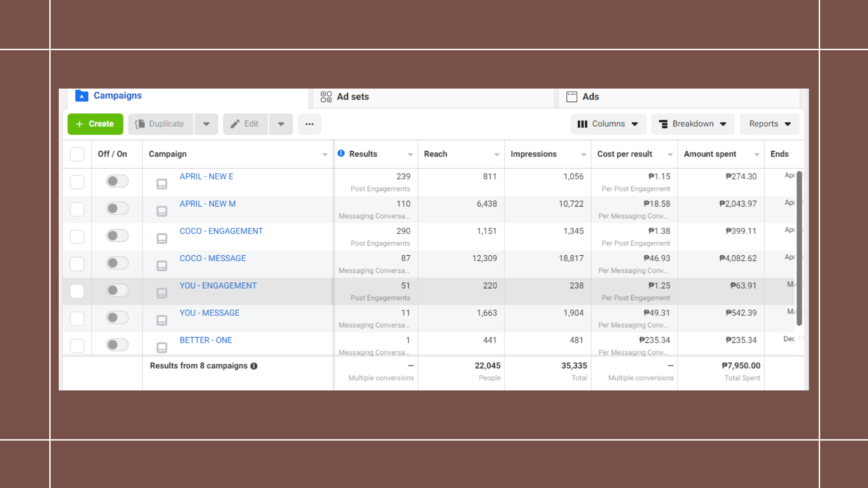Open the Columns dropdown

608,124
